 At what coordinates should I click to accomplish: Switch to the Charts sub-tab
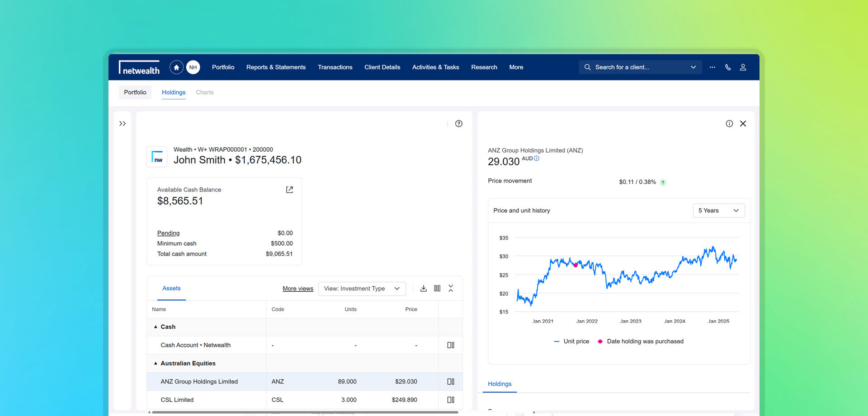click(x=205, y=93)
